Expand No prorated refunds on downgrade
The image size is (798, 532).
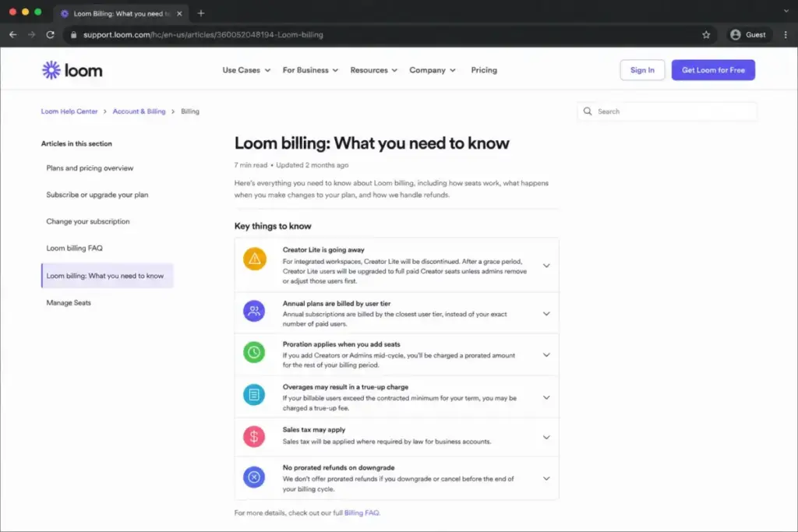pyautogui.click(x=546, y=478)
